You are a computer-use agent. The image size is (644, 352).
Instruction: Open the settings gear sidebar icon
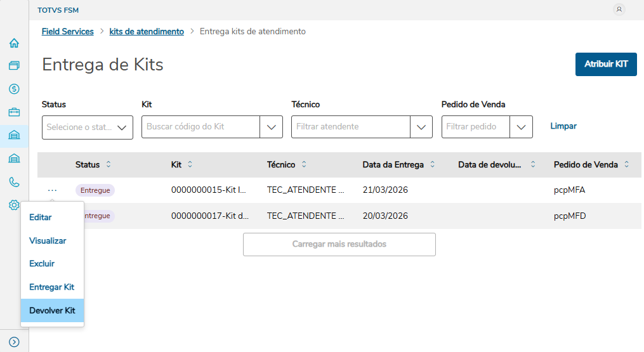point(14,205)
